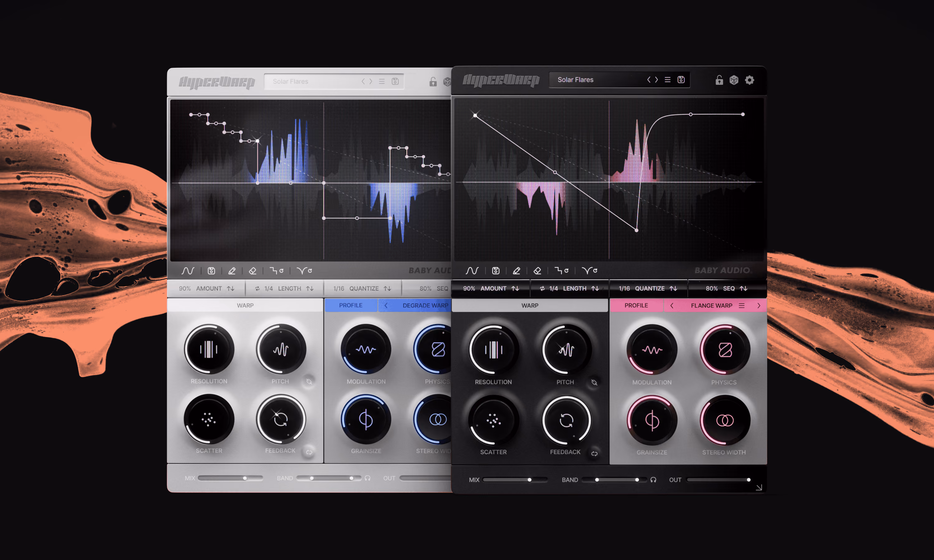
Task: Select the eraser tool in the light window
Action: click(252, 271)
